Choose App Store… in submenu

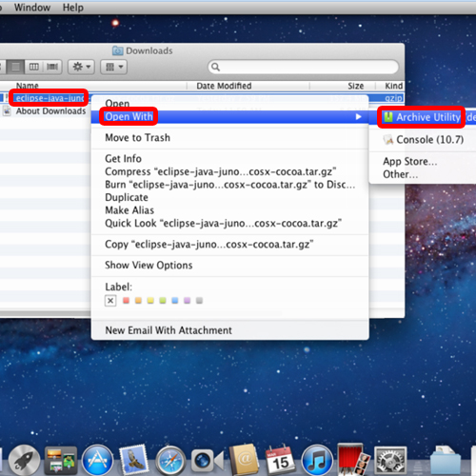coord(409,161)
